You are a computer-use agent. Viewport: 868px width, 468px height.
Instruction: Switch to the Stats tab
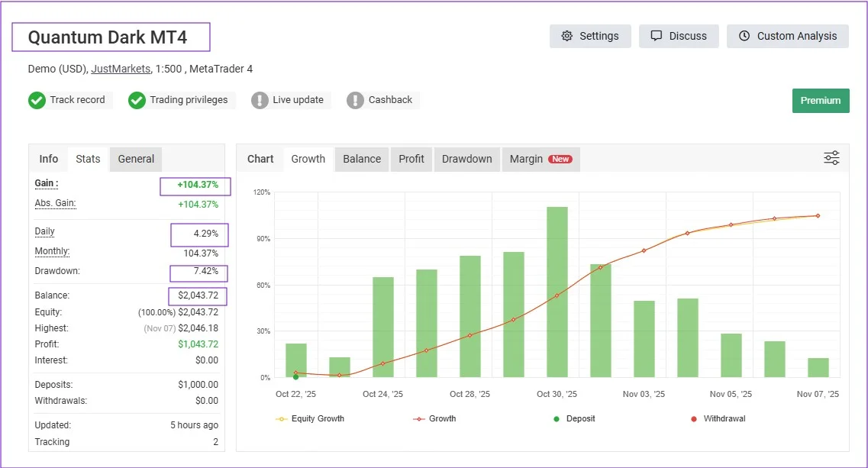(x=88, y=159)
